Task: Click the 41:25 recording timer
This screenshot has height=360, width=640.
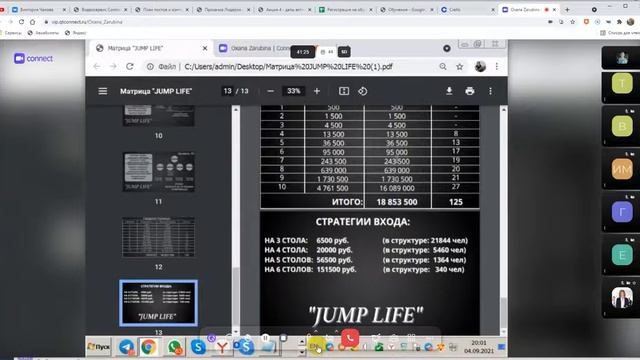Action: (302, 52)
